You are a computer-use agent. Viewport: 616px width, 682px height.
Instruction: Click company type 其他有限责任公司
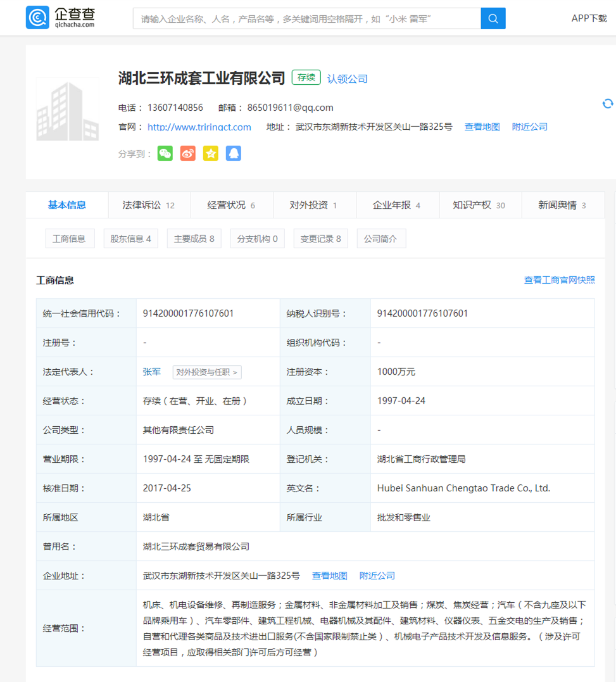pos(179,430)
